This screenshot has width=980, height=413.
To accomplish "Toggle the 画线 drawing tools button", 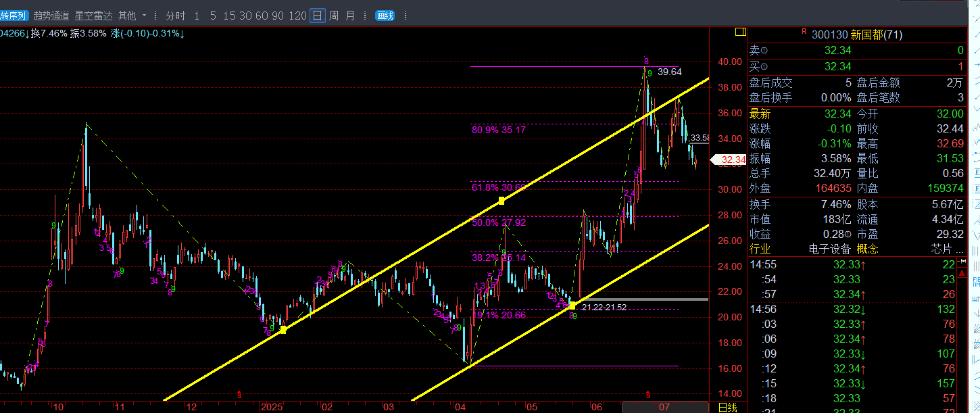I will click(385, 16).
